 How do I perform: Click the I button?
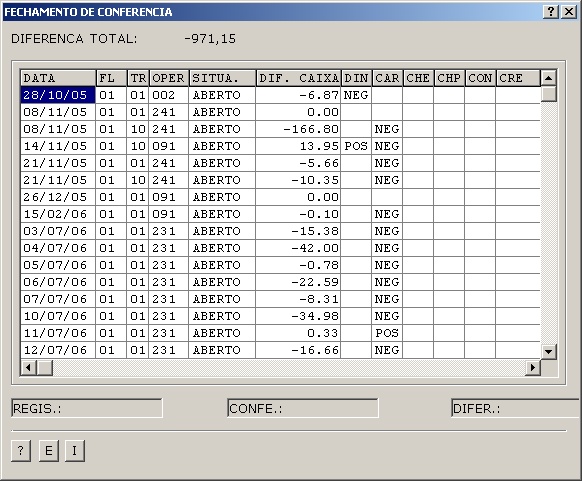(75, 451)
